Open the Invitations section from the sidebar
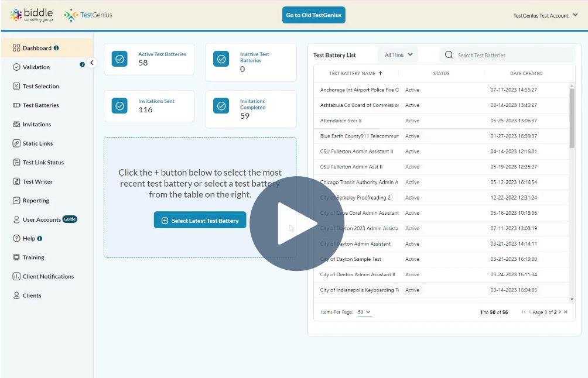Image resolution: width=588 pixels, height=378 pixels. point(18,124)
